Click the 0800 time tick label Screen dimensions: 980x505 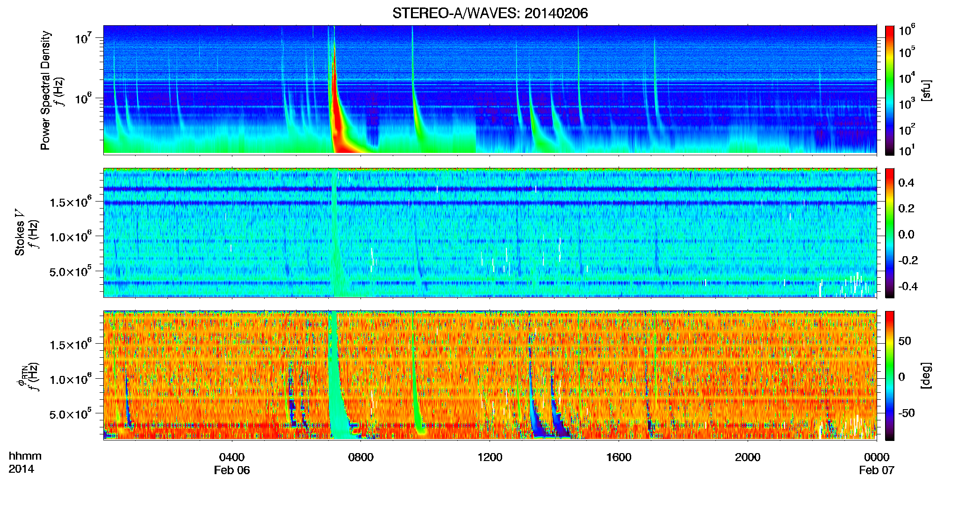[361, 457]
